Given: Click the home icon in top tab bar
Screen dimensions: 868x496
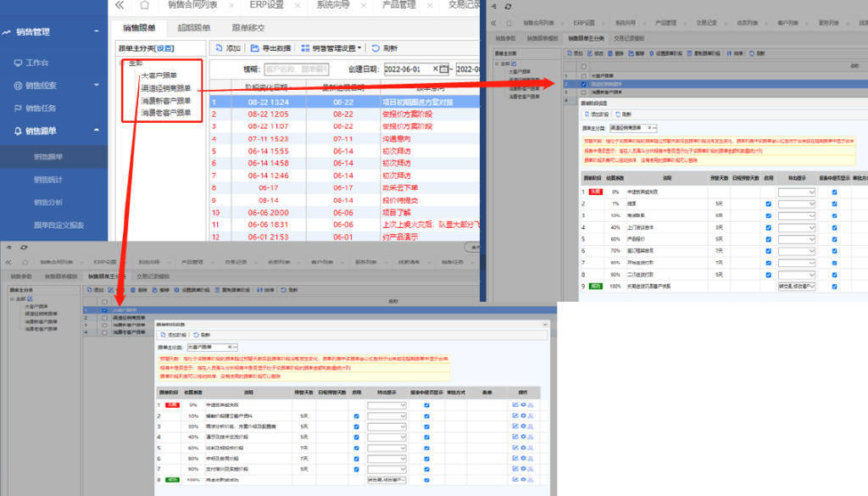Looking at the screenshot, I should [143, 5].
